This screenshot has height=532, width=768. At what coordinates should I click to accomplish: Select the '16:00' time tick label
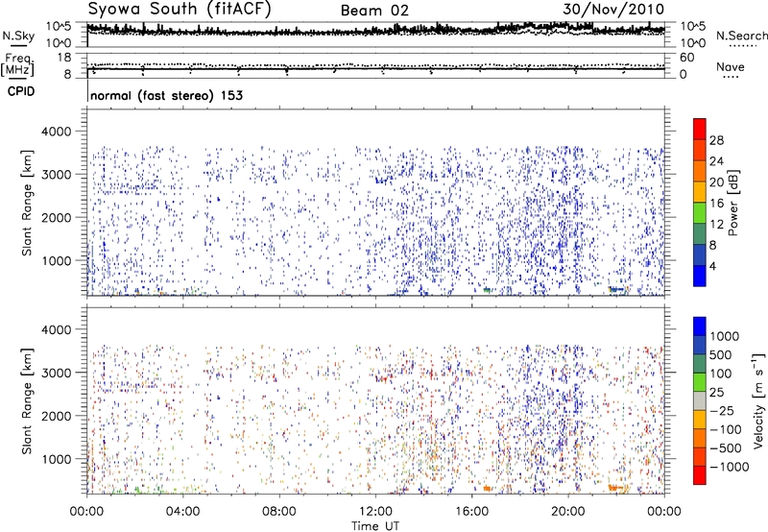click(x=471, y=512)
